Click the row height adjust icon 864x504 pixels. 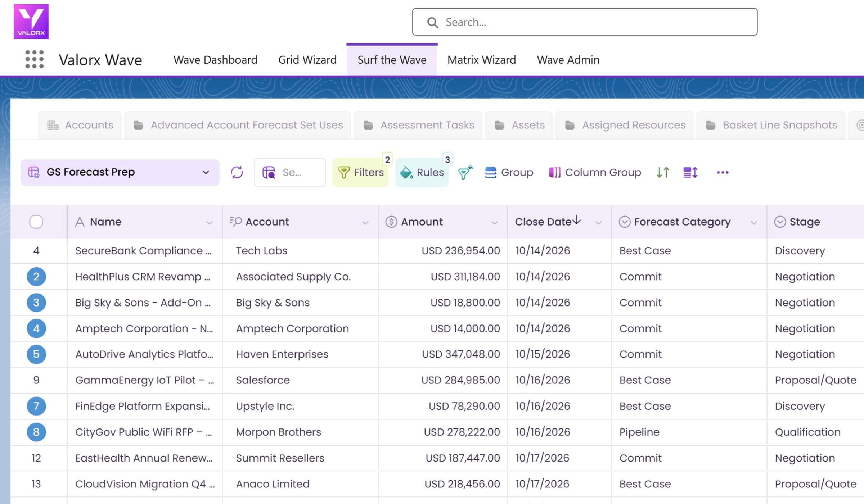[x=690, y=172]
